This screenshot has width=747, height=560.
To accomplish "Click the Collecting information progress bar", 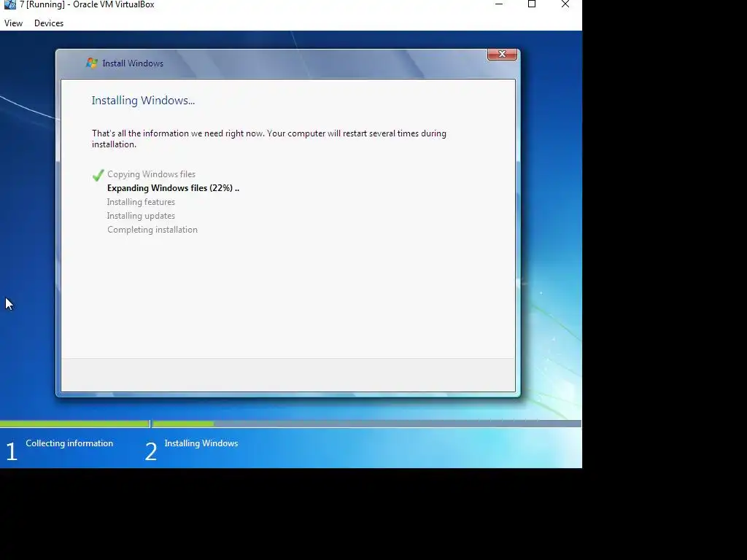I will (75, 424).
